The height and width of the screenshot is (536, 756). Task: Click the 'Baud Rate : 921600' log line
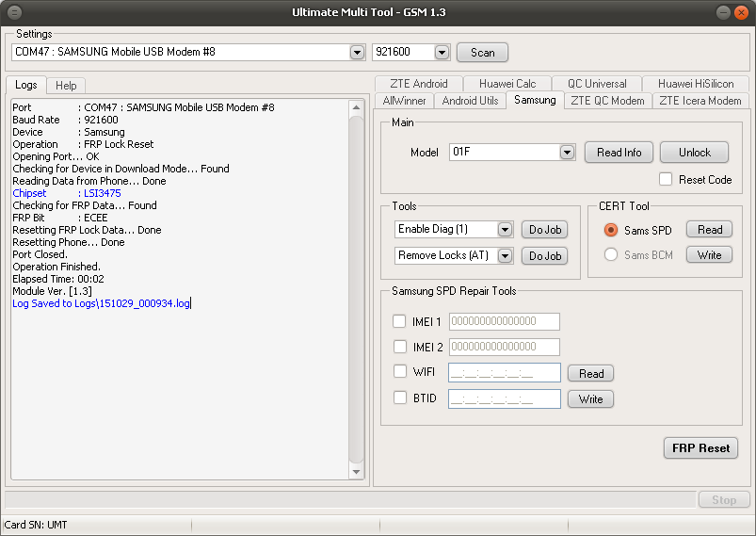[65, 120]
